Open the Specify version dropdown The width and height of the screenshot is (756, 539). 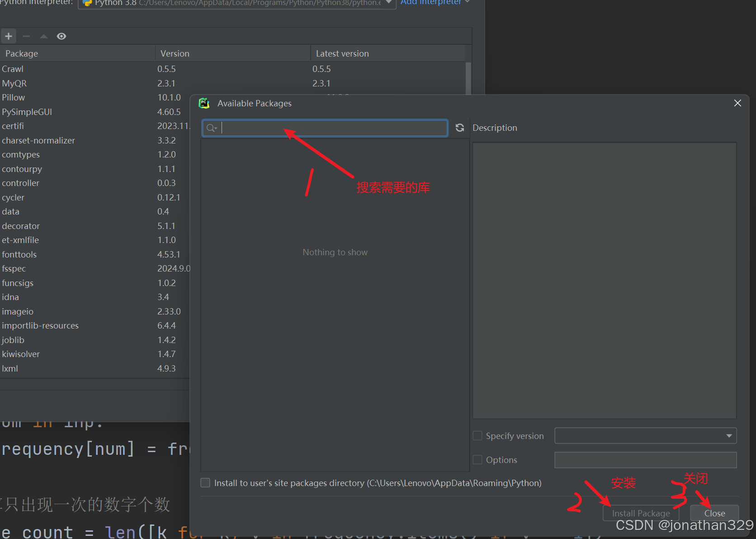[646, 436]
